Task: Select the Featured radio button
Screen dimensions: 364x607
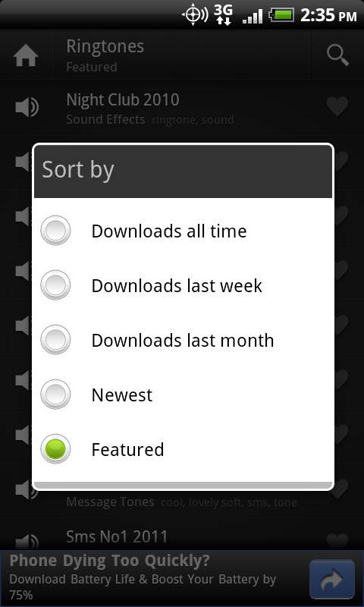Action: pos(55,449)
